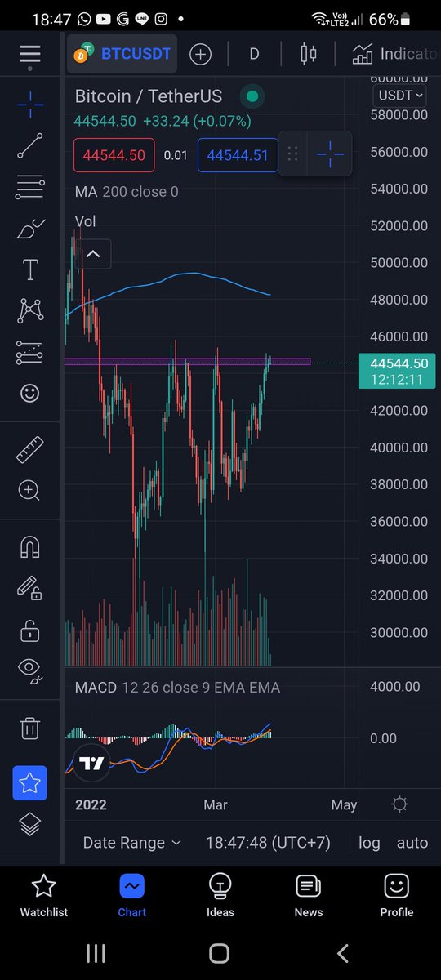Change the D timeframe interval
This screenshot has height=980, width=441.
click(x=254, y=54)
